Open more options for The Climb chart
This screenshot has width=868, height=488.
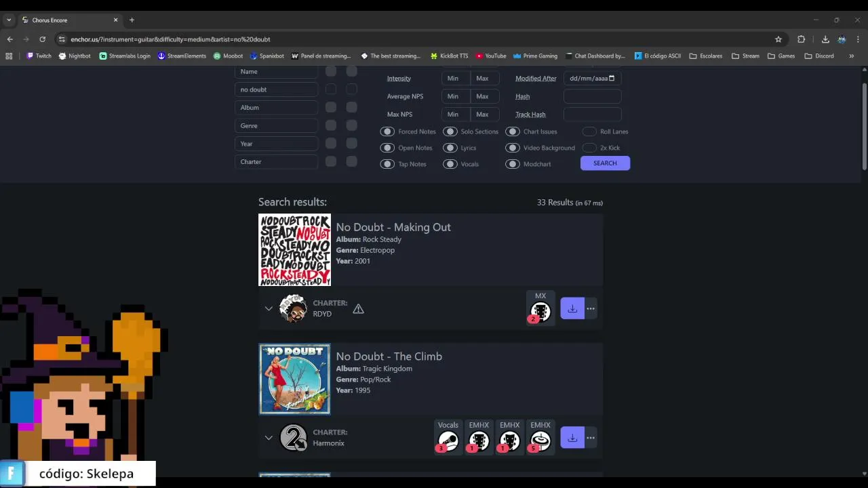[591, 438]
